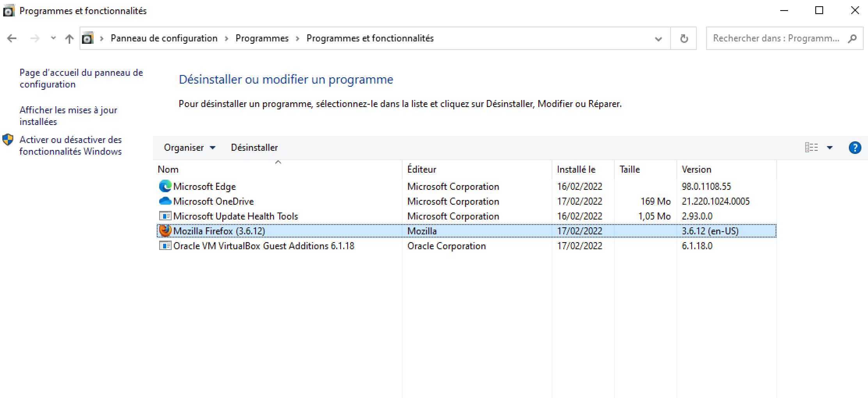The width and height of the screenshot is (868, 398).
Task: Click the Mozilla Firefox icon in list
Action: click(x=165, y=231)
